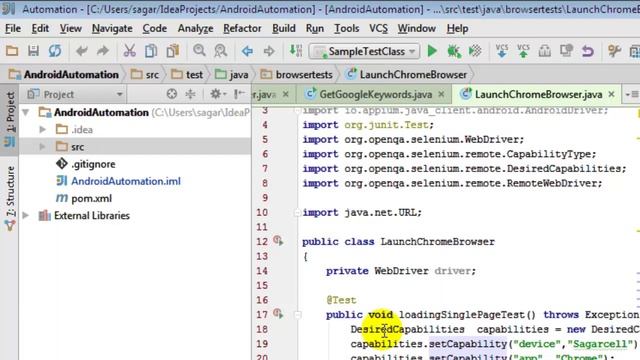Toggle the 7: Structure side panel button
The image size is (640, 360).
tap(10, 198)
